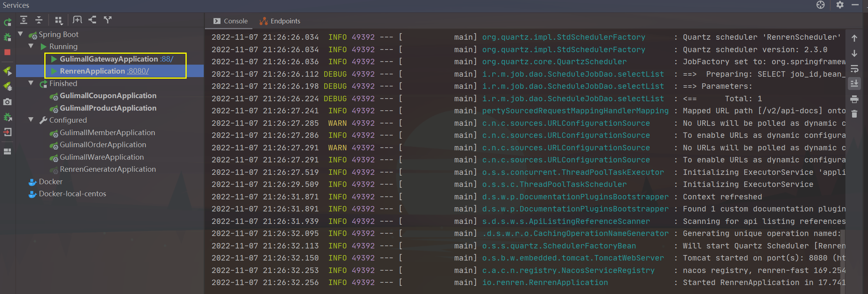This screenshot has width=868, height=294.
Task: Click the 'Context refreshed' log message
Action: (723, 197)
